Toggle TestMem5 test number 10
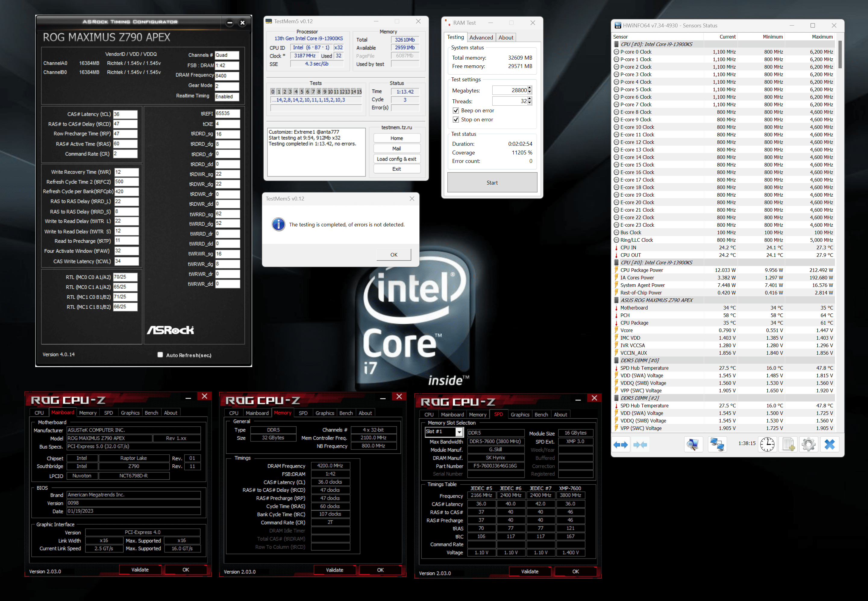868x601 pixels. pos(331,92)
